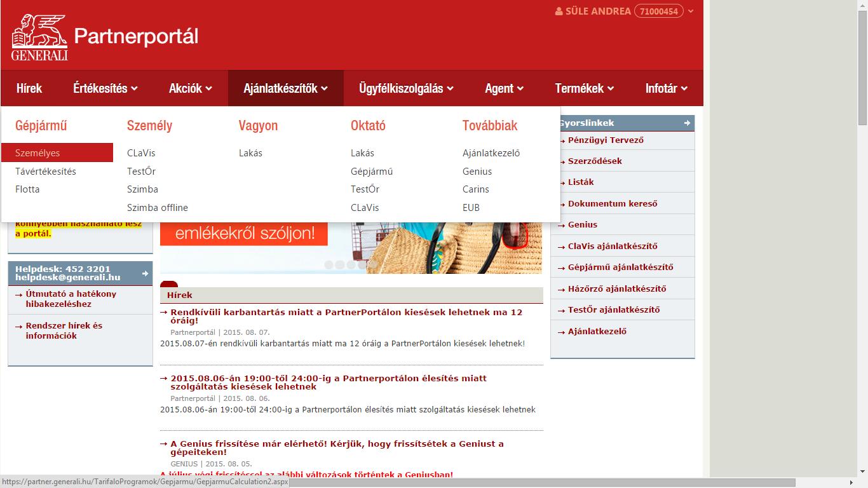The width and height of the screenshot is (868, 488).
Task: Open the Hírek menu item
Action: [x=29, y=88]
